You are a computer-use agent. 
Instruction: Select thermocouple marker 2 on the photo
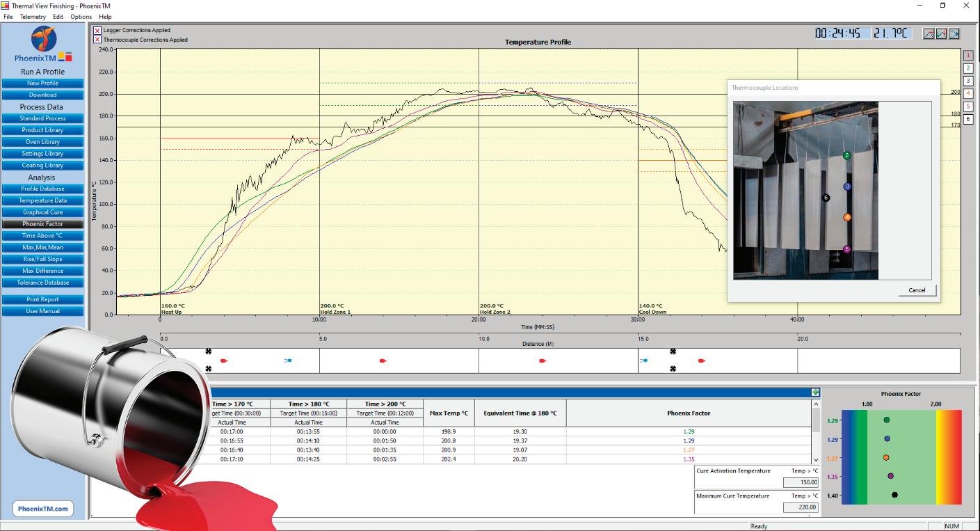click(x=846, y=156)
